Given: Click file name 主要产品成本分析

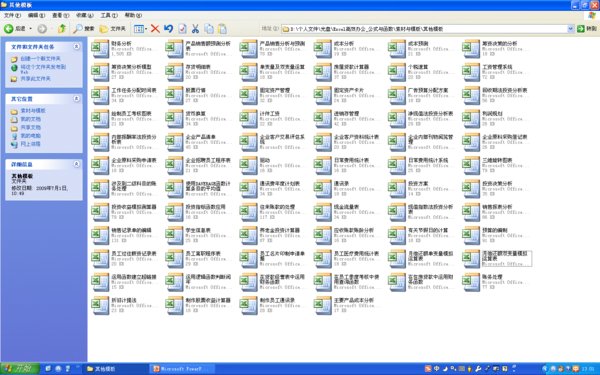Looking at the screenshot, I should 354,300.
